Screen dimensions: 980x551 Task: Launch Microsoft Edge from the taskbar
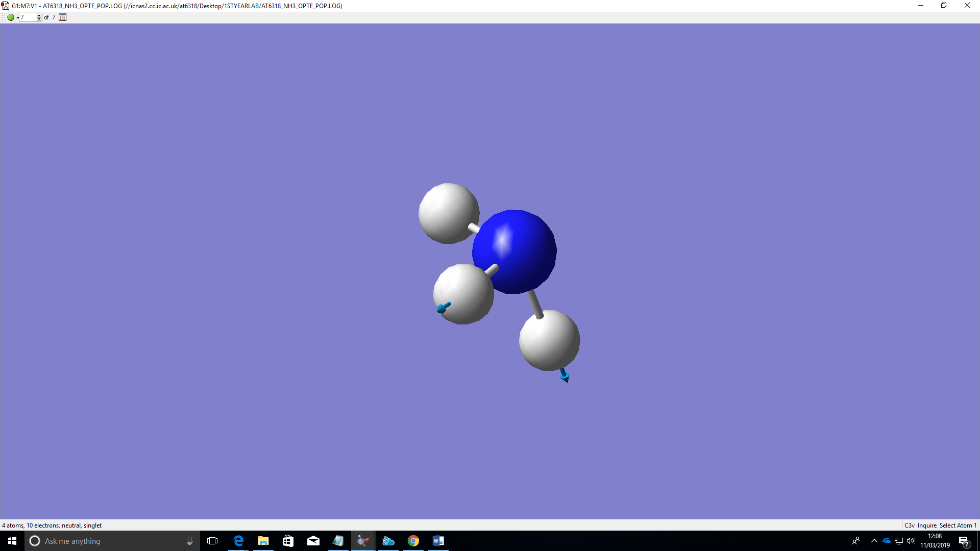[x=238, y=541]
